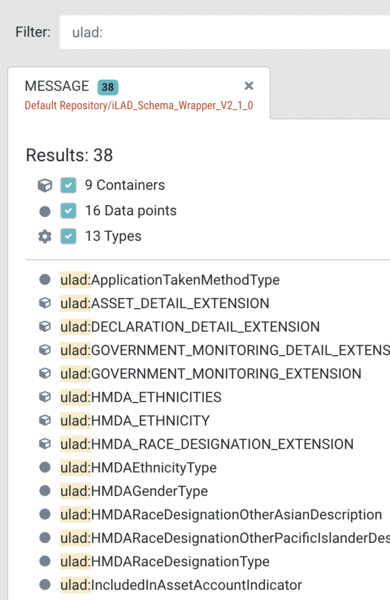
Task: Click the container cube icon beside 9 Containers
Action: (x=45, y=185)
